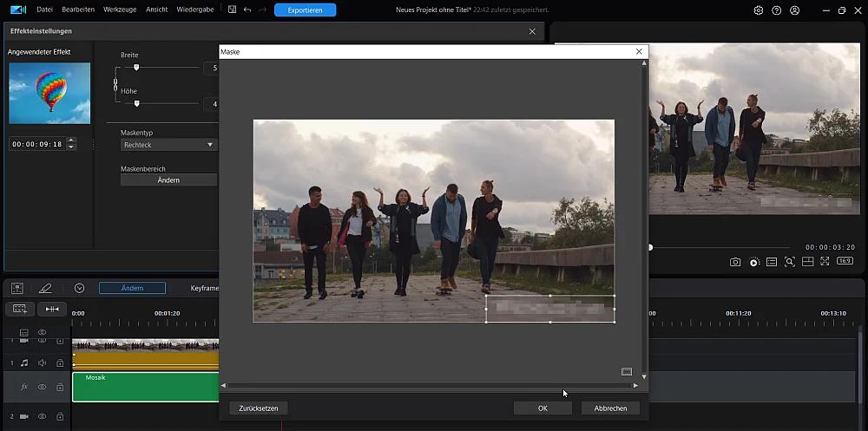This screenshot has height=431, width=868.
Task: Expand the circled down-arrow menu in timeline toolbar
Action: point(79,288)
